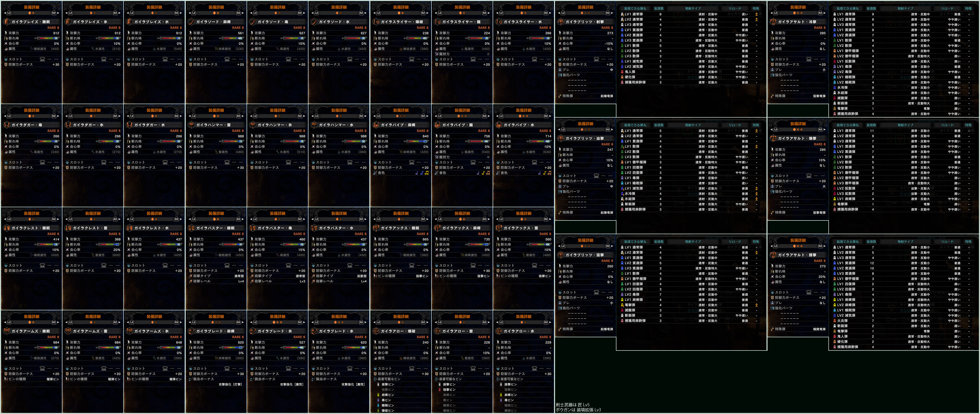The height and width of the screenshot is (414, 980).
Task: Select the axe icon beside ガイラアックス・雷
Action: click(x=499, y=228)
